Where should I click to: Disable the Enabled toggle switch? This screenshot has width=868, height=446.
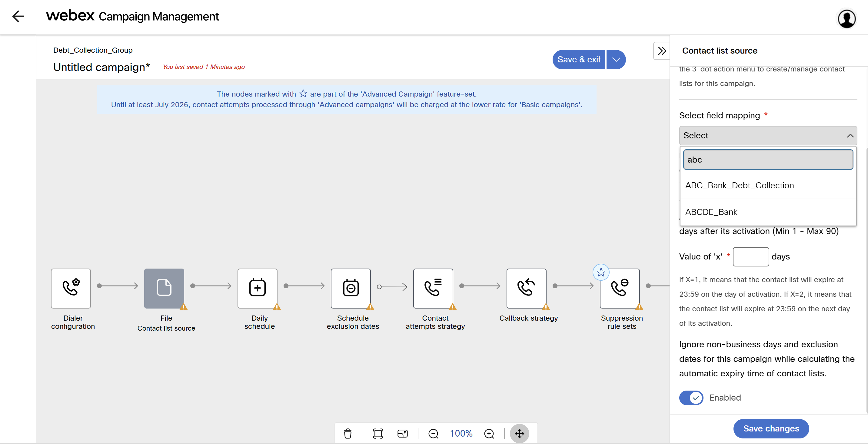click(x=691, y=398)
